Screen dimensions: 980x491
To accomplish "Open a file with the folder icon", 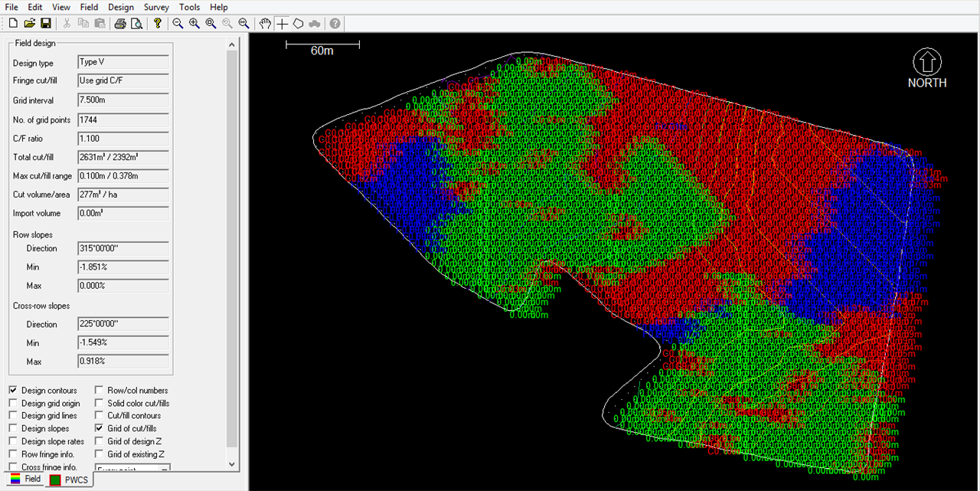I will click(x=29, y=24).
